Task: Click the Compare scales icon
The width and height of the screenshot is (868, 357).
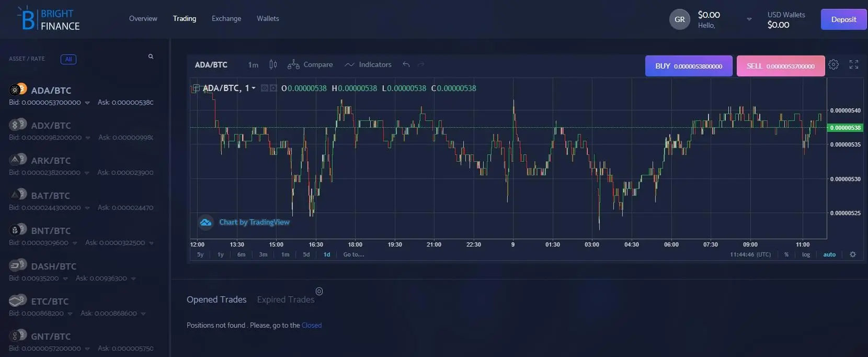Action: tap(293, 64)
